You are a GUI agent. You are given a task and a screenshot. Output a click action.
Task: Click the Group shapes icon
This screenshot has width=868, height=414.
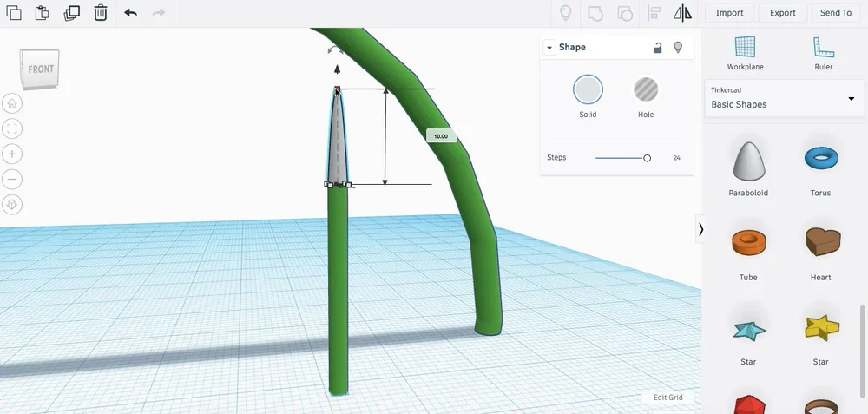(595, 13)
